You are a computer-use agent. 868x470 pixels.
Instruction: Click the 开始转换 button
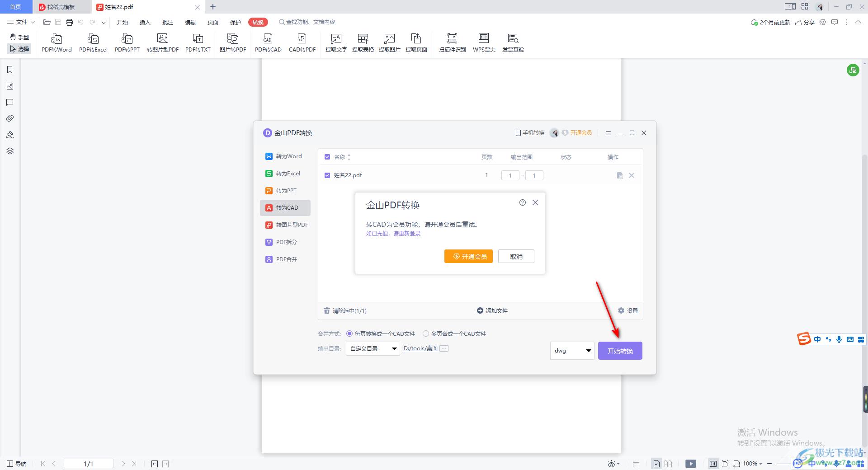(620, 351)
